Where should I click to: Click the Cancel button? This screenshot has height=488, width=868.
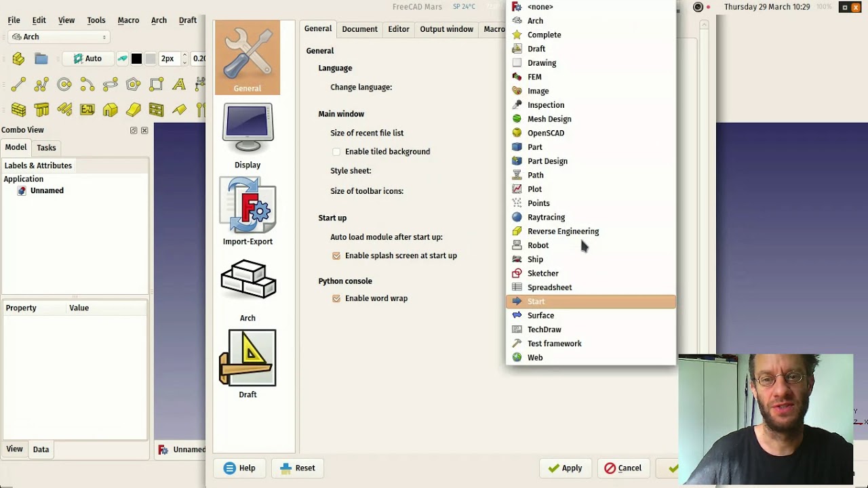coord(623,468)
